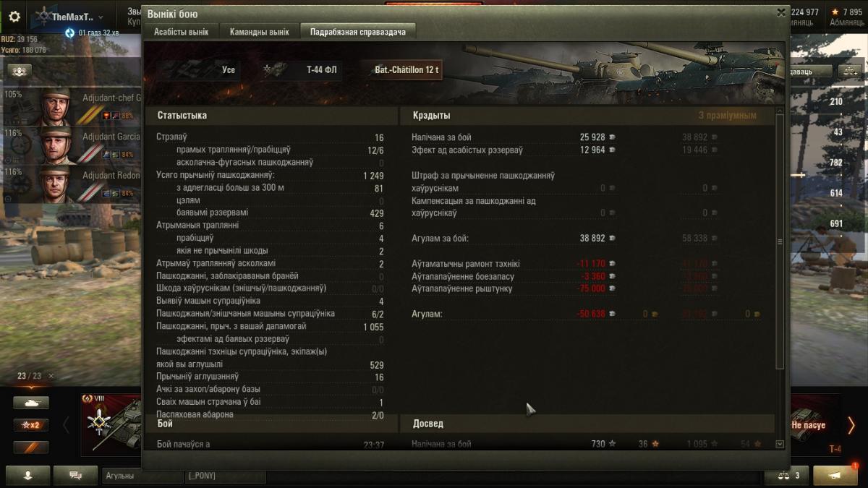868x488 pixels.
Task: Open the chat channels icon
Action: click(75, 476)
